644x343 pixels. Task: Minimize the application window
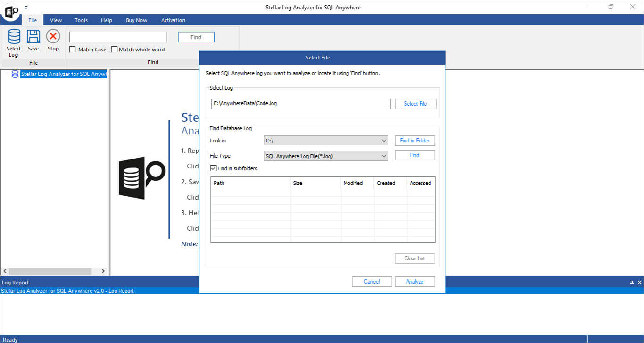[590, 7]
